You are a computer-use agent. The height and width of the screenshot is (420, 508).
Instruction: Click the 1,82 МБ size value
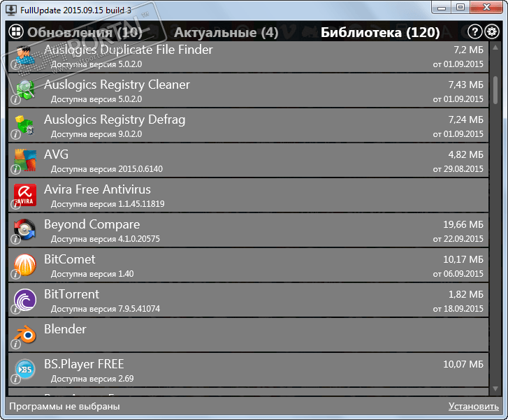(x=466, y=295)
